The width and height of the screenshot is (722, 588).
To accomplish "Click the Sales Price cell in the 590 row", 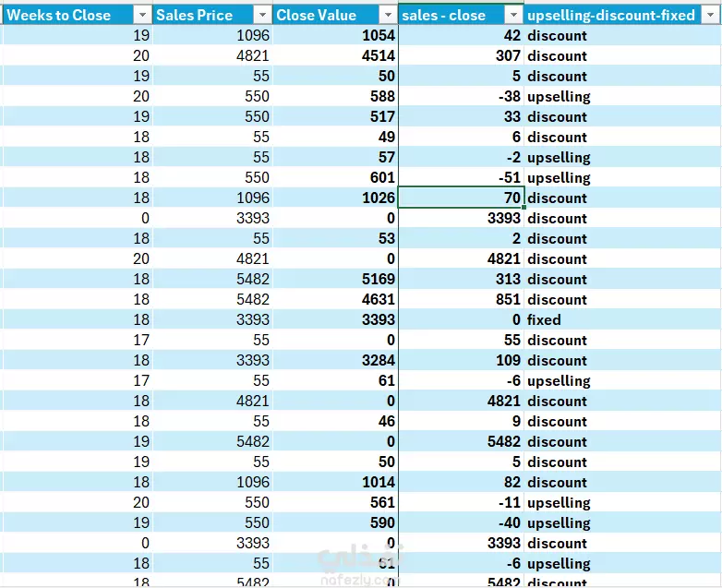I will (212, 522).
